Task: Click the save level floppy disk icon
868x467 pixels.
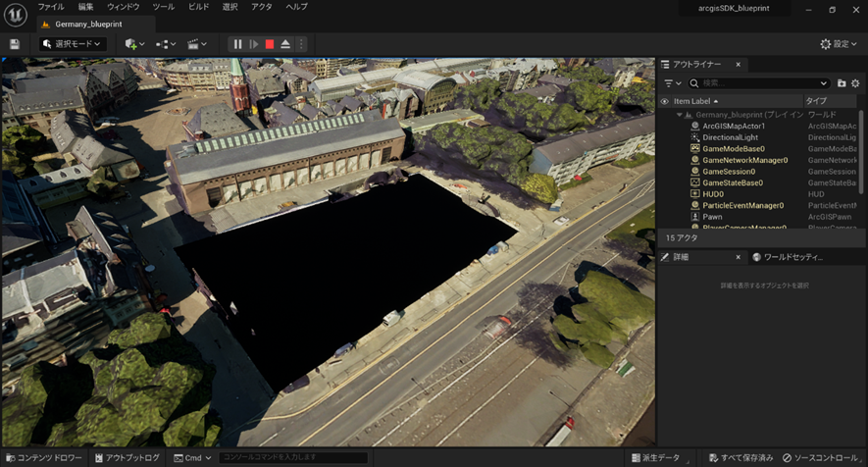Action: point(15,44)
